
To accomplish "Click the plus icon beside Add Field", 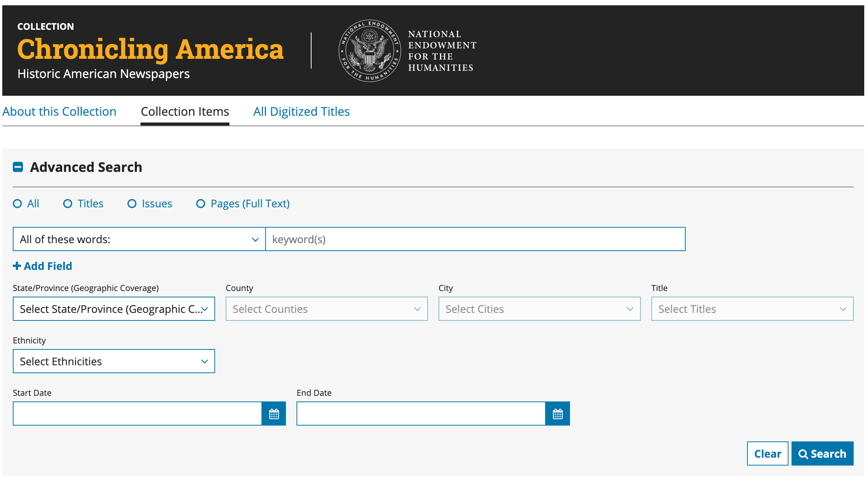I will [17, 266].
